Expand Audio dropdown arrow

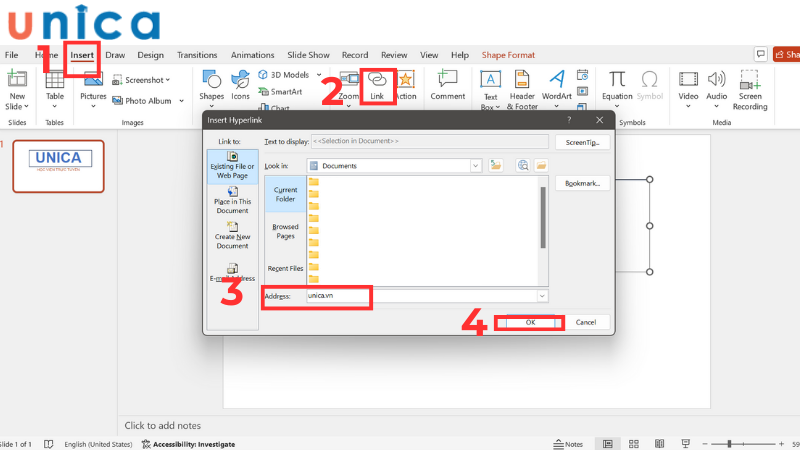(x=716, y=106)
